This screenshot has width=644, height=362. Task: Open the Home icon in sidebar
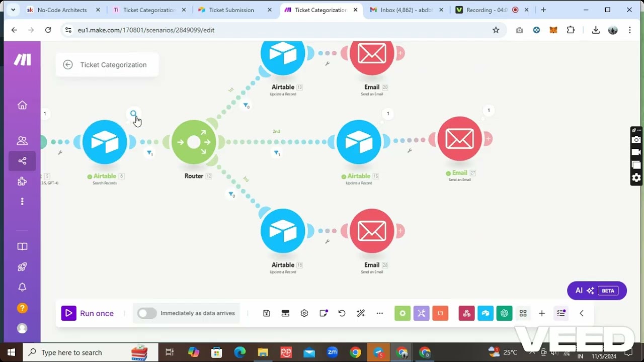(22, 105)
